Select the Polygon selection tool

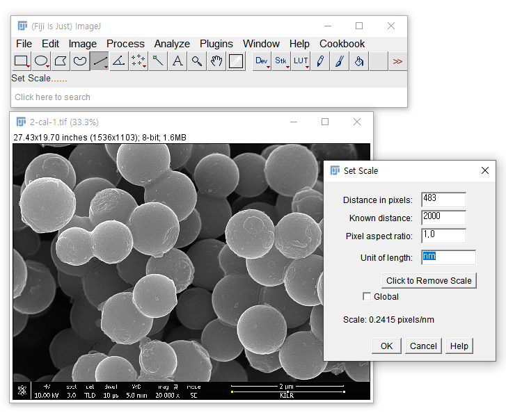pos(61,61)
